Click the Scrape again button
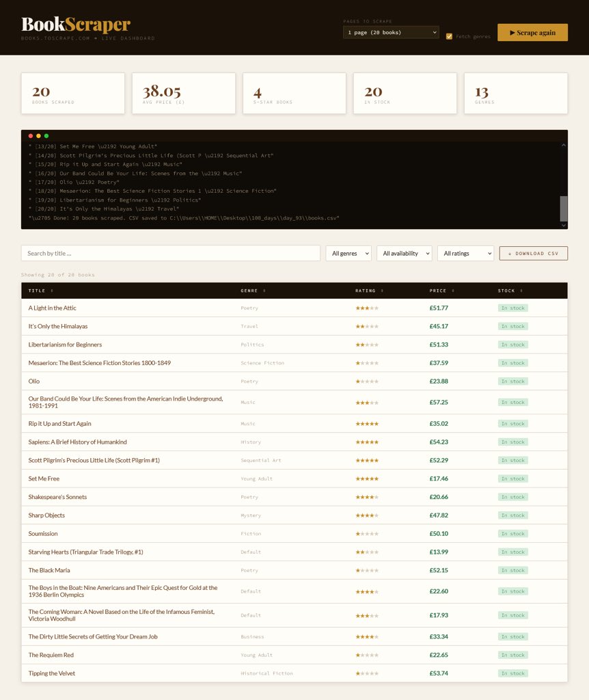The image size is (589, 700). point(532,33)
